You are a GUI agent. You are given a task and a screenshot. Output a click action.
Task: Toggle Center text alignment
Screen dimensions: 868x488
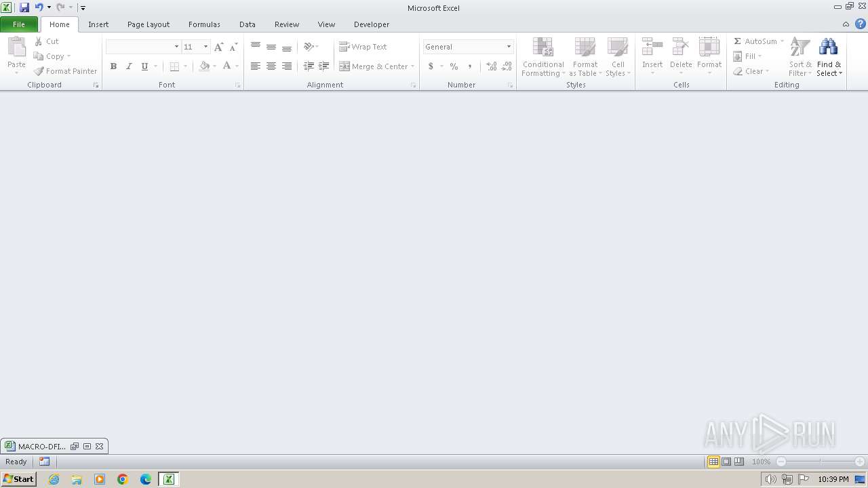click(x=271, y=66)
